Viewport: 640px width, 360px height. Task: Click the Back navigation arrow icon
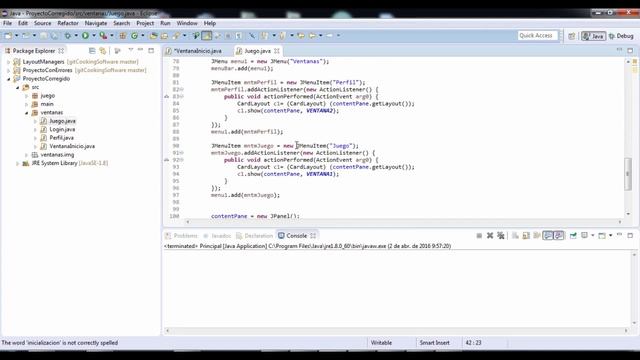[312, 36]
